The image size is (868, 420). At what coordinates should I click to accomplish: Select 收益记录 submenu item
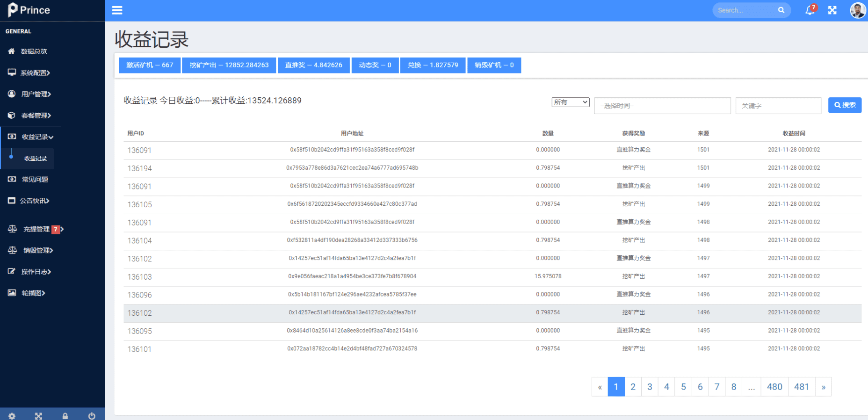click(x=36, y=159)
